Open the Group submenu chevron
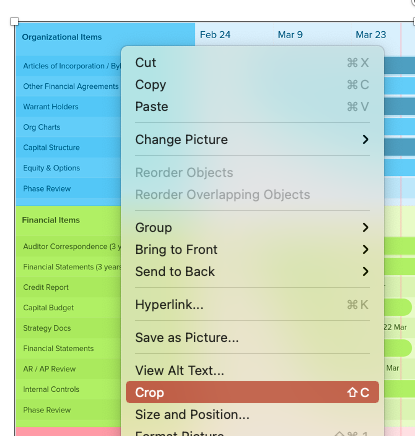Image resolution: width=415 pixels, height=436 pixels. pyautogui.click(x=365, y=228)
